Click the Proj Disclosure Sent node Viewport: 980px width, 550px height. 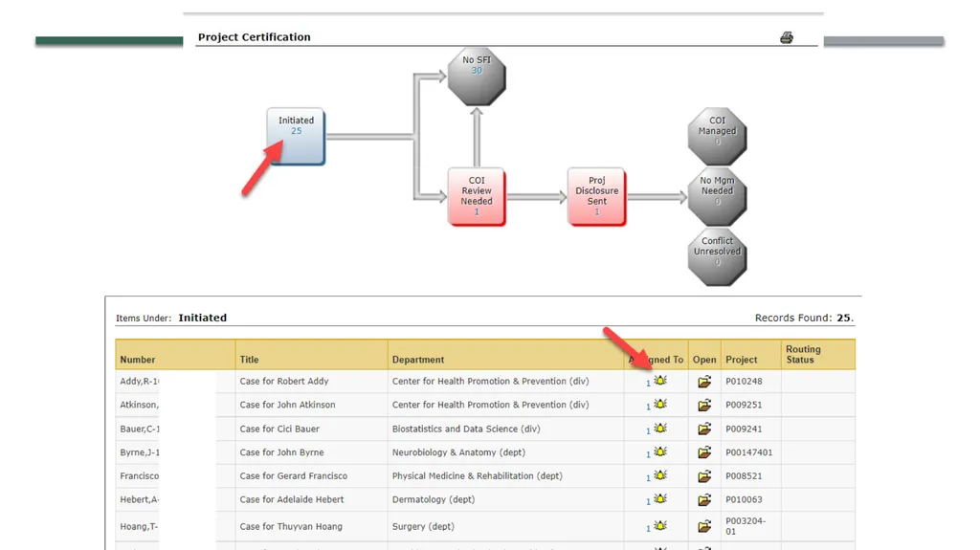pos(596,196)
